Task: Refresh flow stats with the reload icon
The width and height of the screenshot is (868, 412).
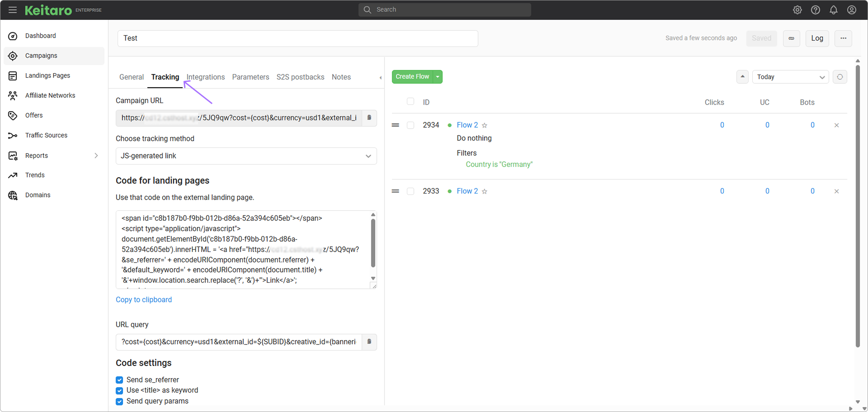Action: (840, 77)
